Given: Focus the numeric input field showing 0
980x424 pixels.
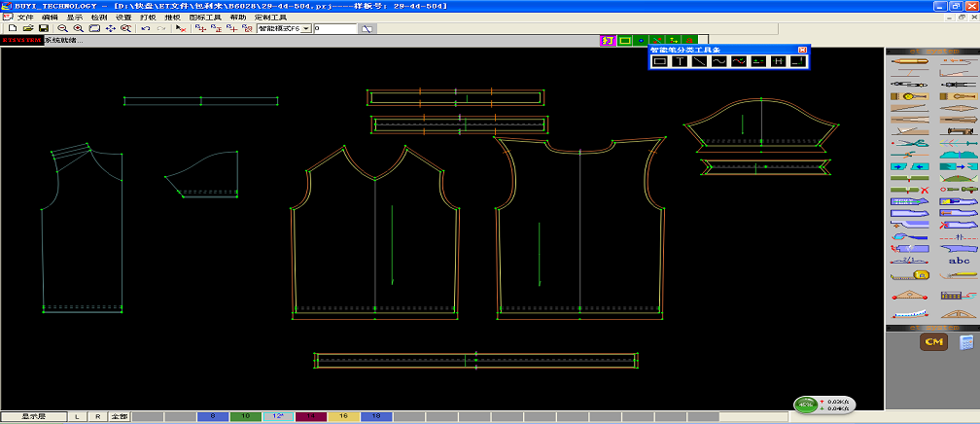Looking at the screenshot, I should tap(335, 28).
